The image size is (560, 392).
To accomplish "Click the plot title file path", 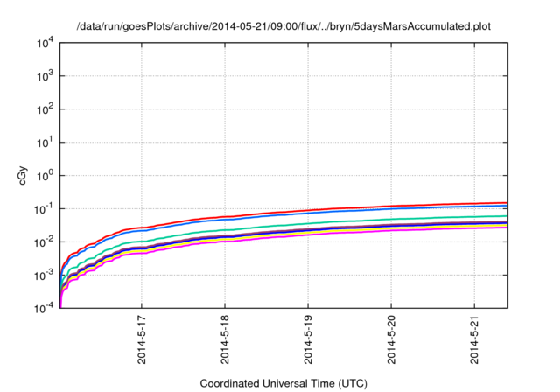I will pos(283,26).
